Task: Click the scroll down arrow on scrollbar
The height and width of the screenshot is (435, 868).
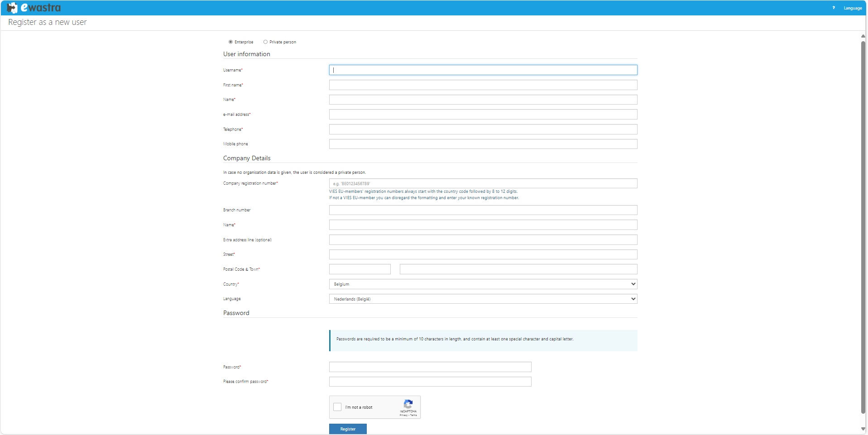Action: [863, 429]
